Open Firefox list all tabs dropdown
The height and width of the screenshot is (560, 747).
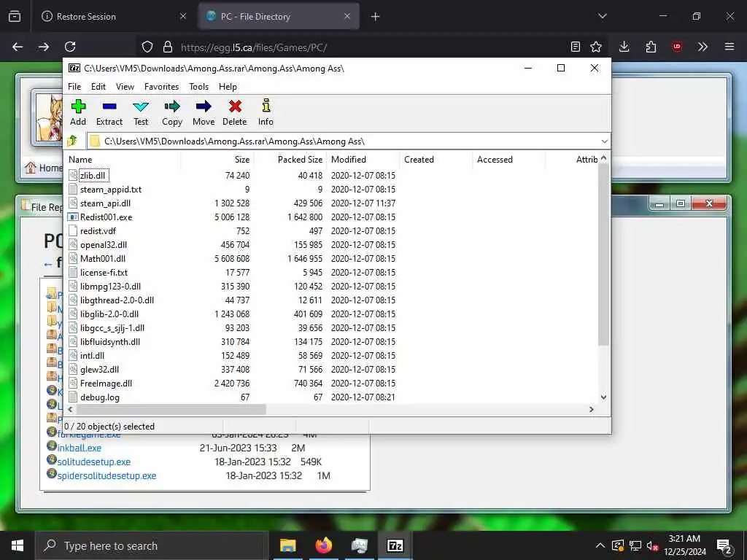[602, 16]
